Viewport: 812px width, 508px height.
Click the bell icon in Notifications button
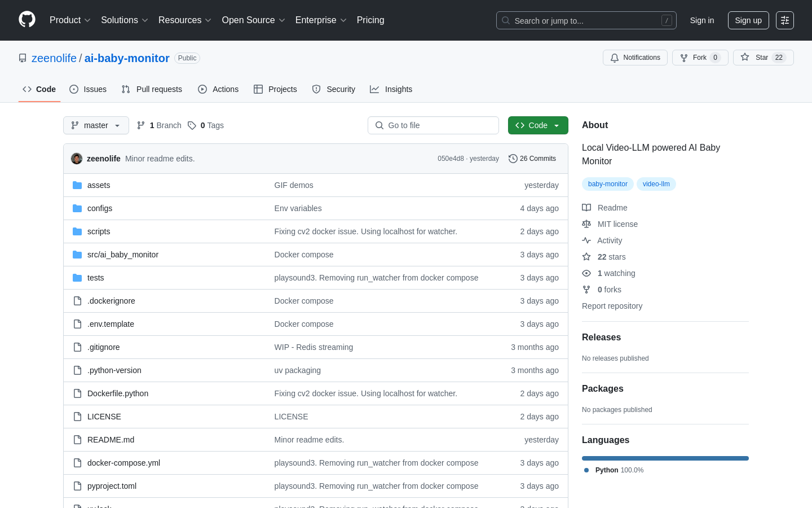point(615,58)
